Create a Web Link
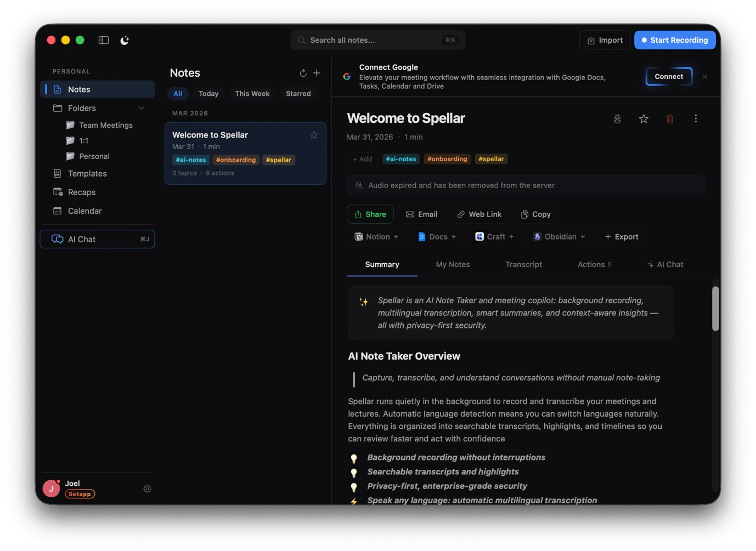This screenshot has width=756, height=551. click(x=479, y=214)
